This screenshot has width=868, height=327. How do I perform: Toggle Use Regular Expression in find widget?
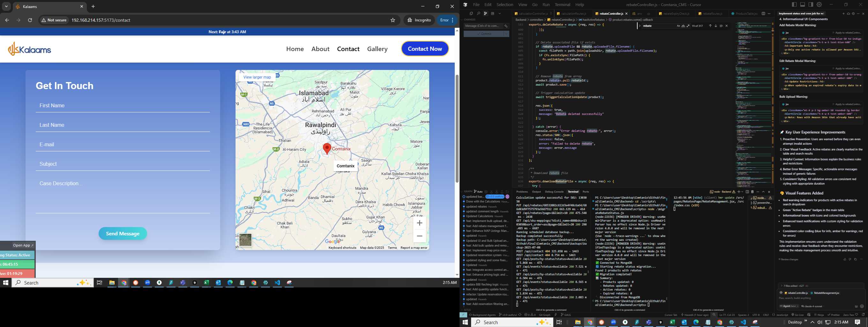tap(688, 26)
